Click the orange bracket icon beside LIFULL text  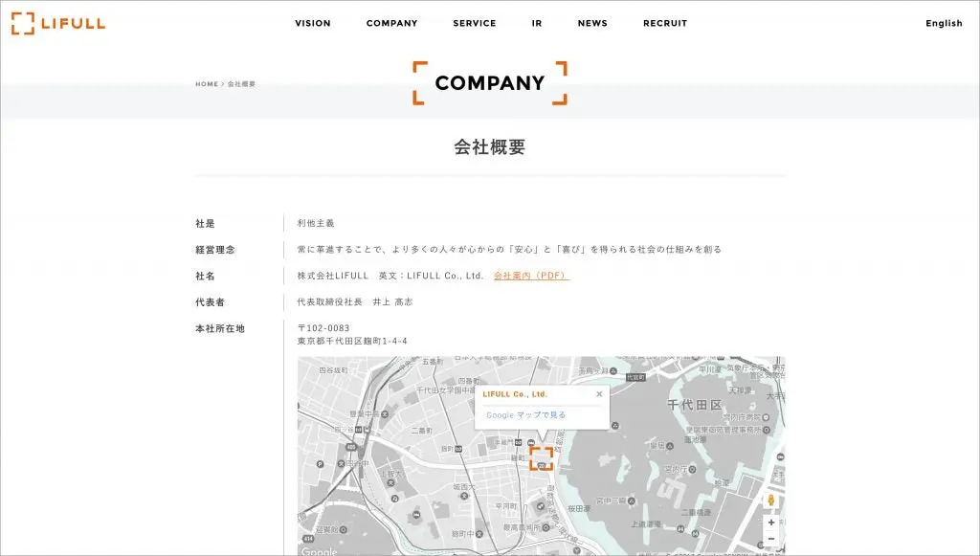(x=22, y=24)
